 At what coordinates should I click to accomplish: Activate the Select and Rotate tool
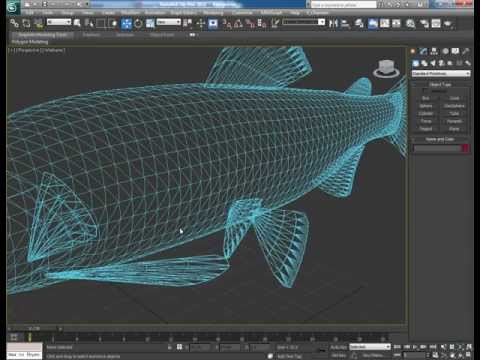(138, 23)
